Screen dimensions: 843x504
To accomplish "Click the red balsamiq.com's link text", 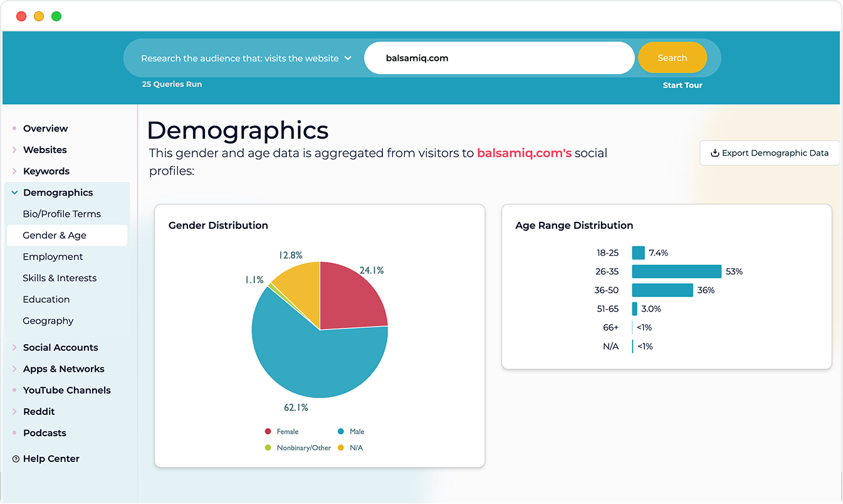I will pyautogui.click(x=524, y=153).
